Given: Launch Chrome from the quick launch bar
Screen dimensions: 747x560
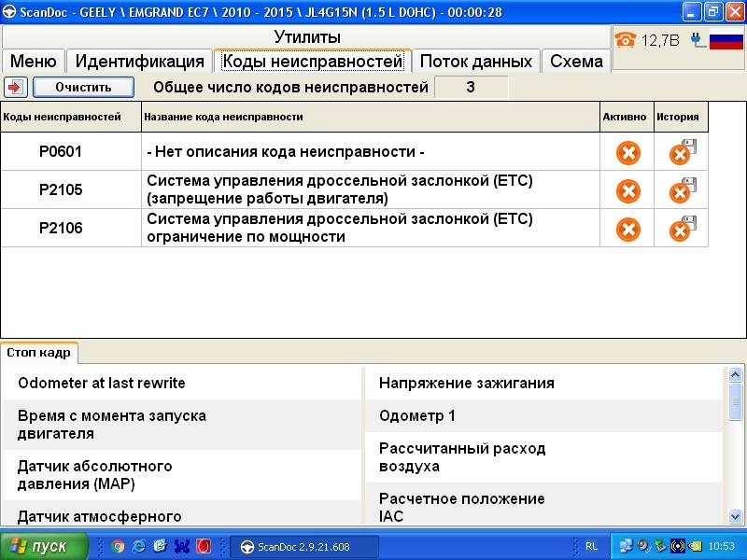Looking at the screenshot, I should tap(119, 546).
